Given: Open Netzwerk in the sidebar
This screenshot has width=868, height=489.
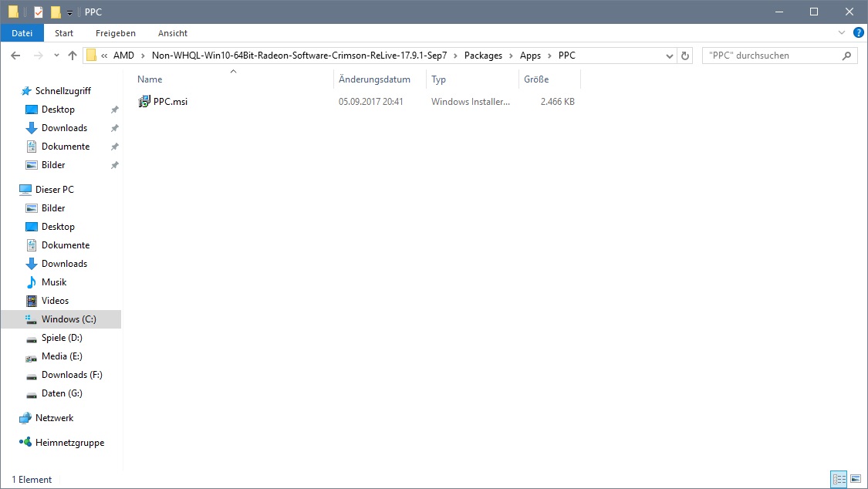Looking at the screenshot, I should [54, 417].
